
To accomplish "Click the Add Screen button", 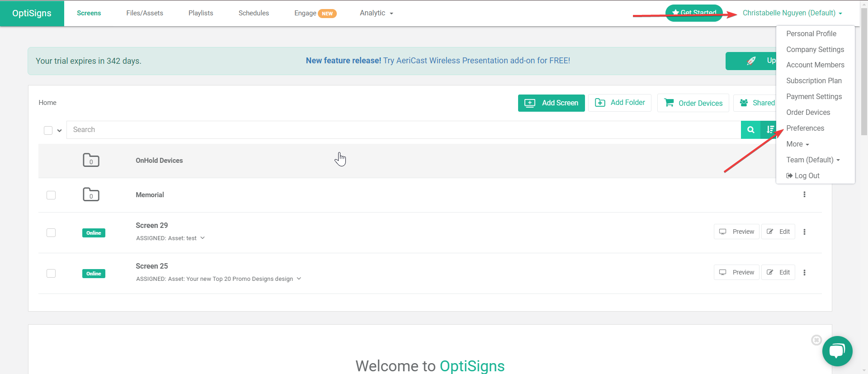I will 551,103.
